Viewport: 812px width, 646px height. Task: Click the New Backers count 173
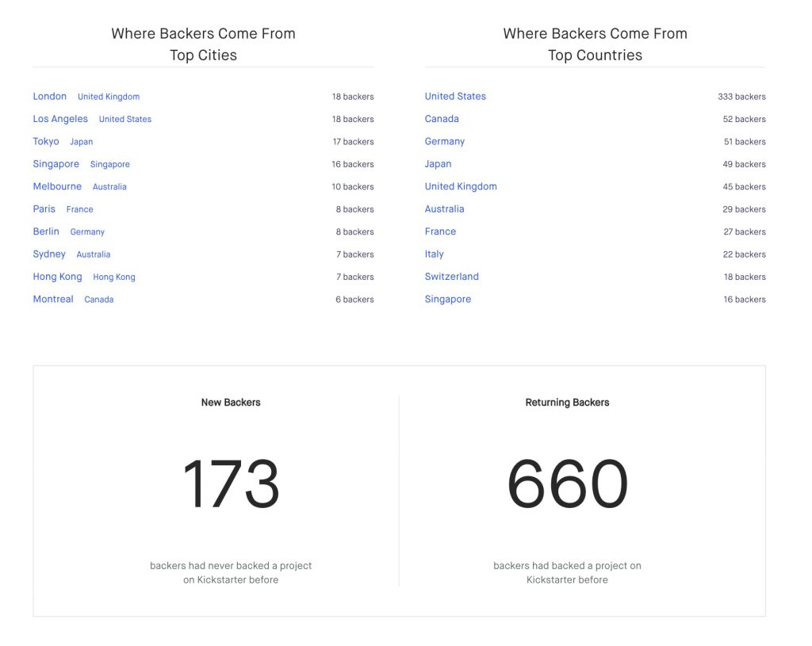(x=231, y=484)
